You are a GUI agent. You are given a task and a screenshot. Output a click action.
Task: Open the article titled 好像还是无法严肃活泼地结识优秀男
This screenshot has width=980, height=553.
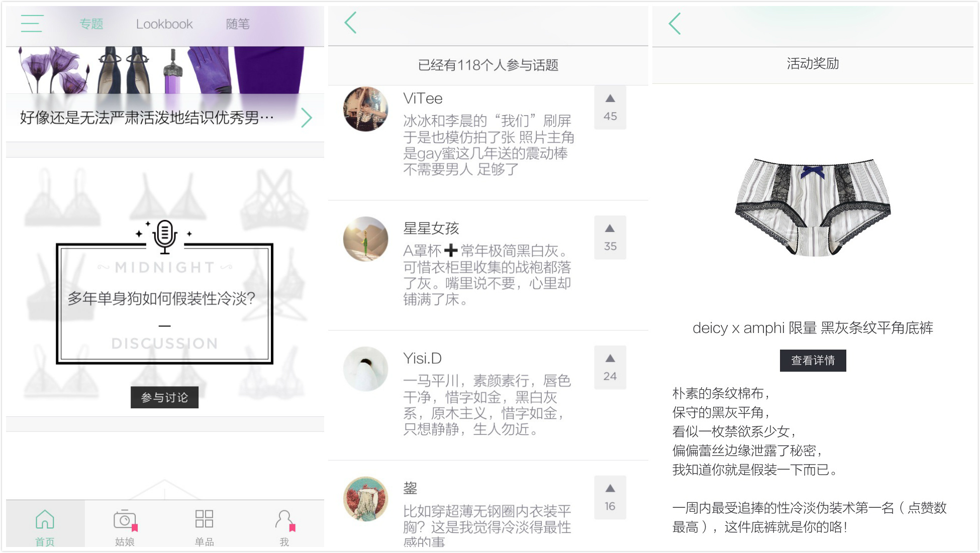coord(147,118)
